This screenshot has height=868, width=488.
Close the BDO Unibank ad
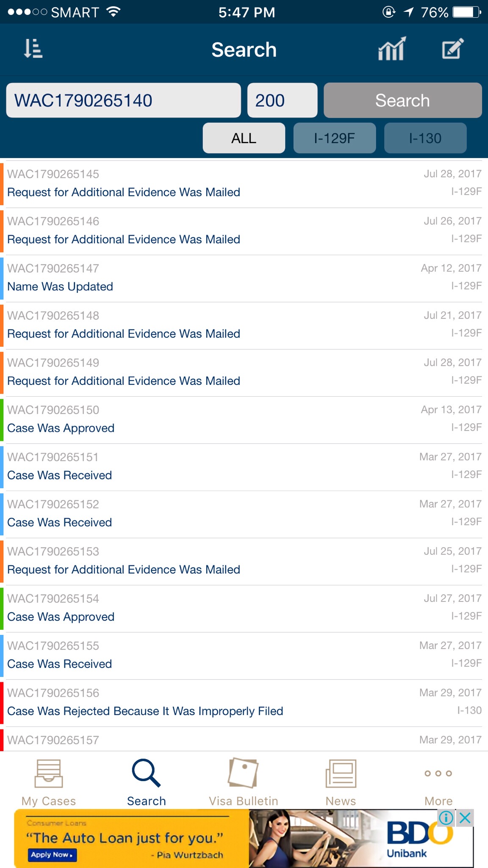465,818
